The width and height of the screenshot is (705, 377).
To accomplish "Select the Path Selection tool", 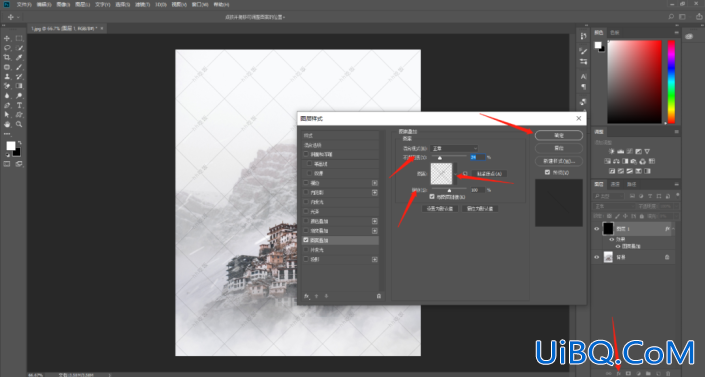I will coord(7,115).
